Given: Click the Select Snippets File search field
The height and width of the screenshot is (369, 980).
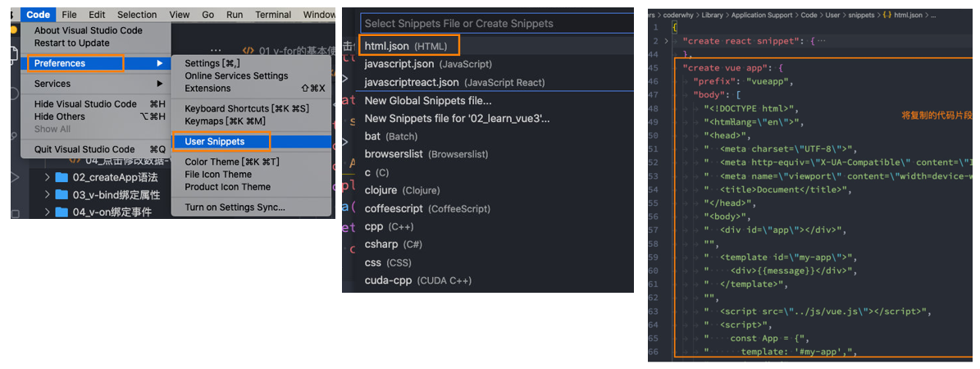Looking at the screenshot, I should (497, 23).
